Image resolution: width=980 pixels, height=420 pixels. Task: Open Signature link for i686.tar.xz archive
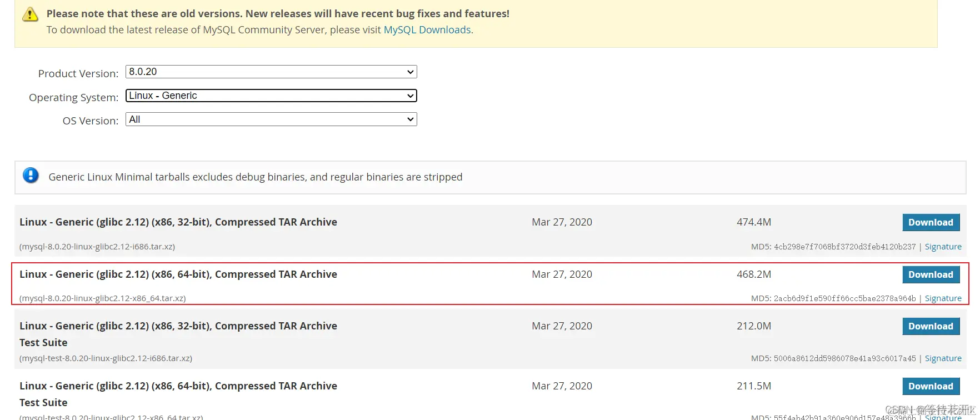943,247
